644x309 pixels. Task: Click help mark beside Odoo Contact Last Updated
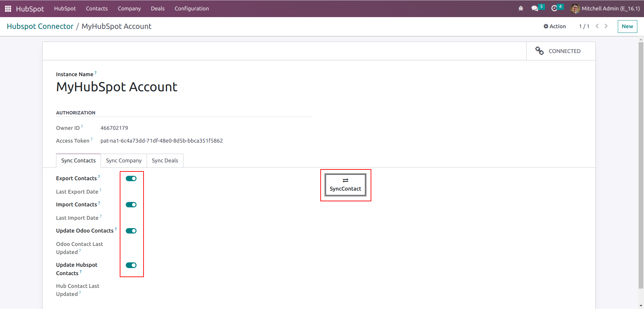point(80,250)
